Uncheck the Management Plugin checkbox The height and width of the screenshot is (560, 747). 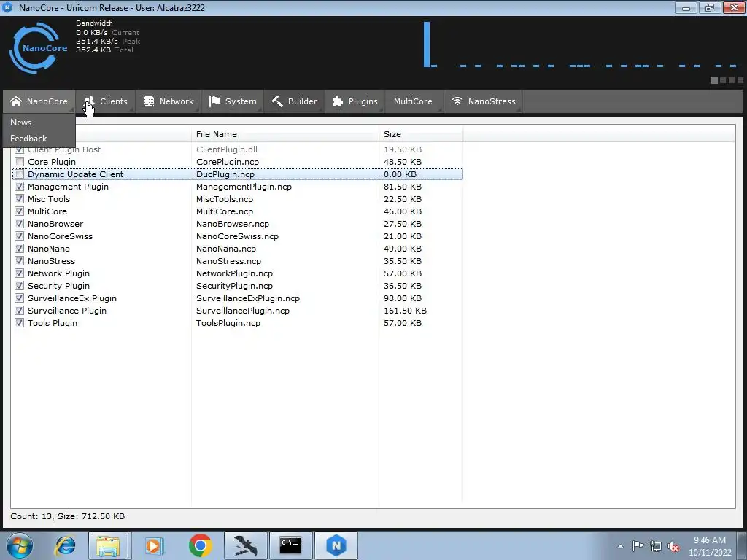19,187
